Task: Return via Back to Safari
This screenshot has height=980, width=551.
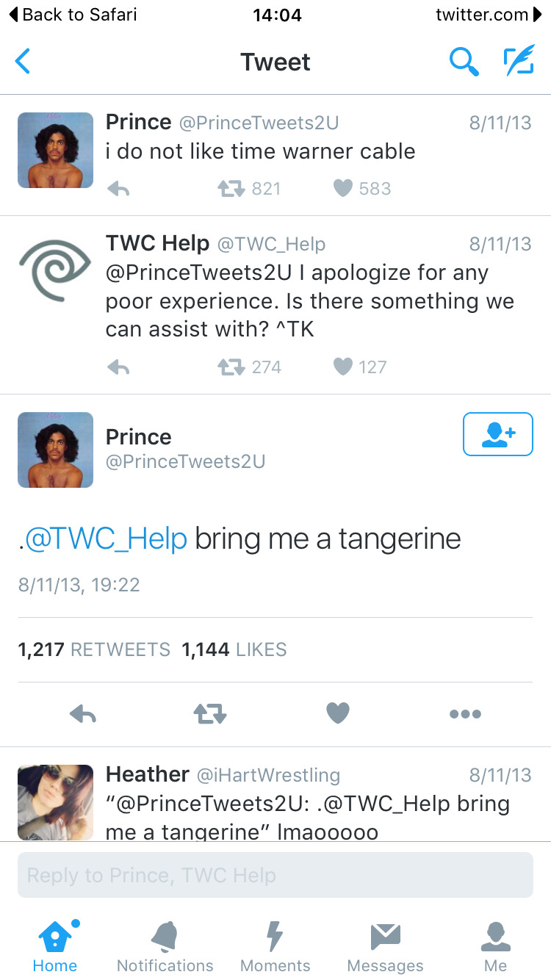Action: (73, 15)
